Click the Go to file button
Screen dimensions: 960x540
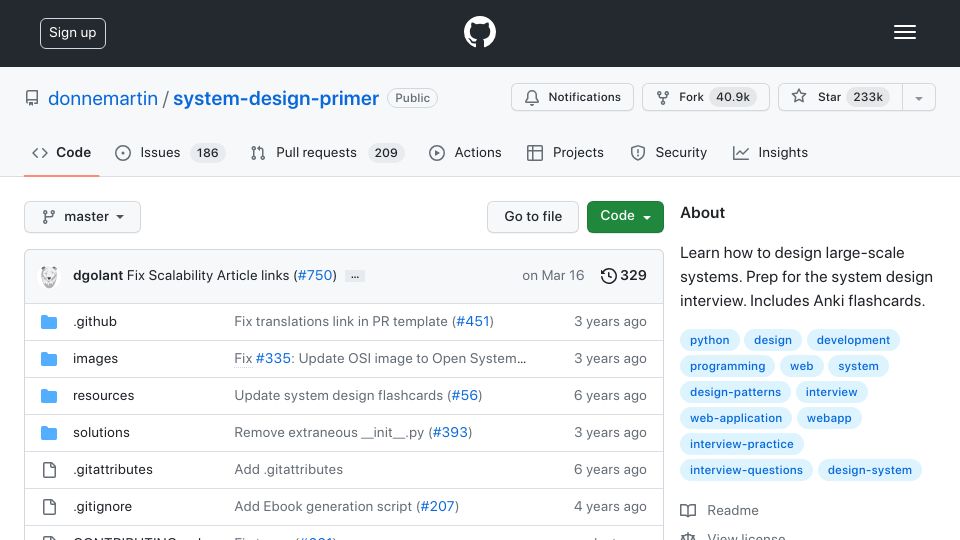(x=533, y=217)
